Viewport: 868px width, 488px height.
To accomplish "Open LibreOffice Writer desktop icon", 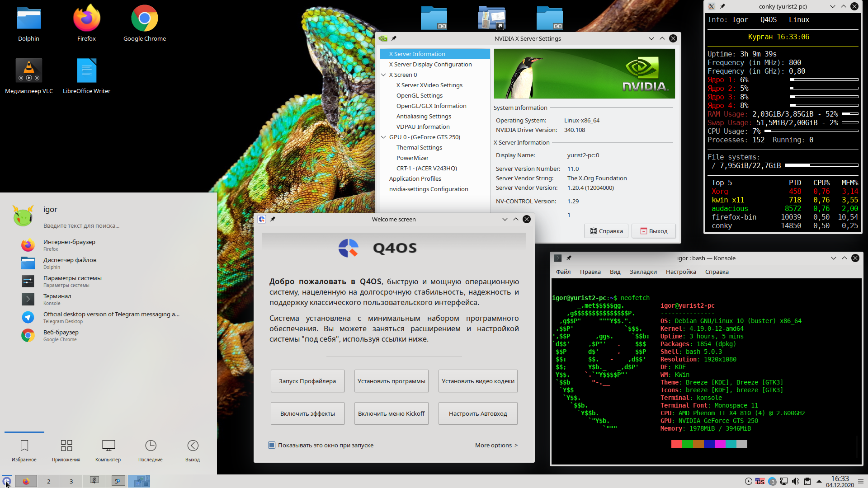I will coord(86,76).
